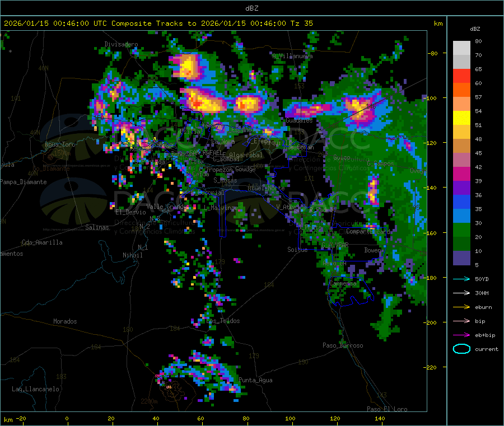Screen dimensions: 504x426
Task: Click the 'dBZ' heading above color scale
Action: click(475, 29)
